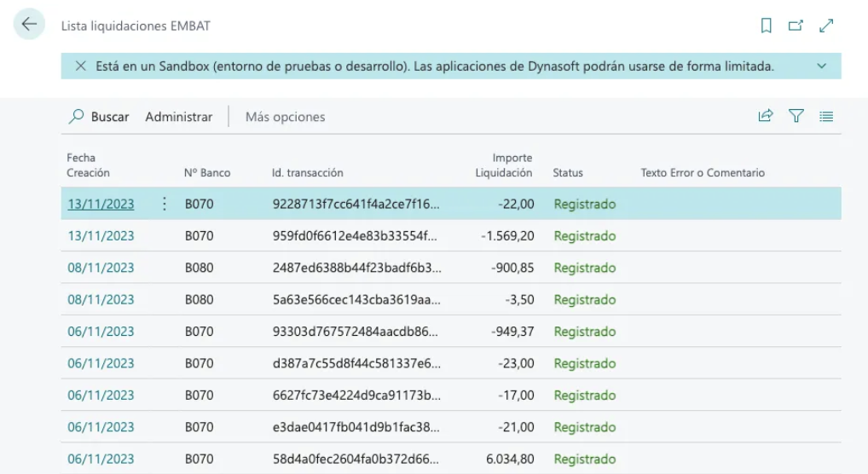Open row options for the selected 13/11/2023 entry
This screenshot has width=868, height=474.
(x=165, y=204)
